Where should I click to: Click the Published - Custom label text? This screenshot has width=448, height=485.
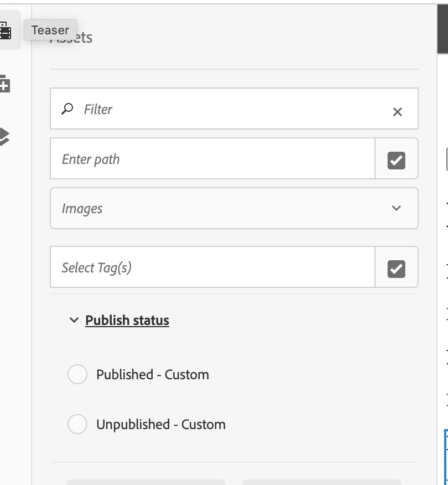pos(153,375)
